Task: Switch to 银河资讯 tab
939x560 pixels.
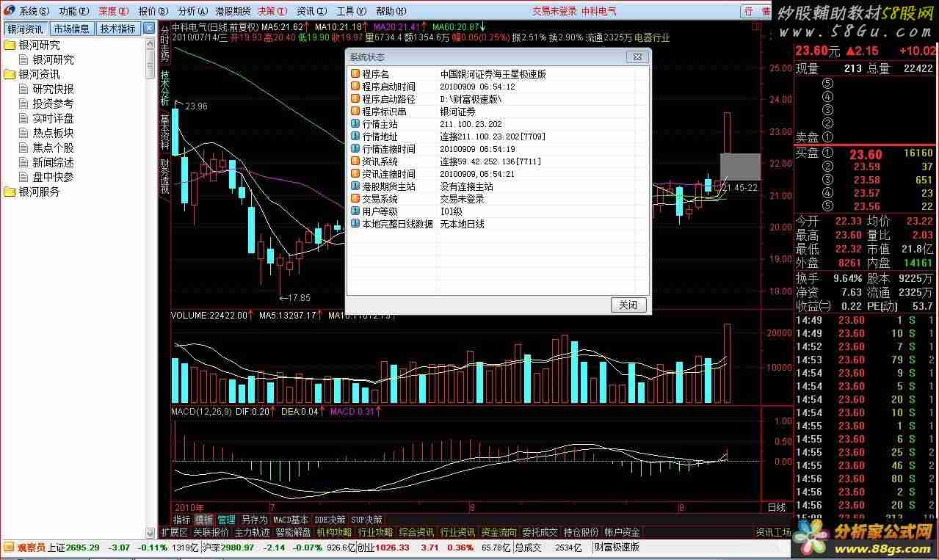Action: pyautogui.click(x=25, y=29)
